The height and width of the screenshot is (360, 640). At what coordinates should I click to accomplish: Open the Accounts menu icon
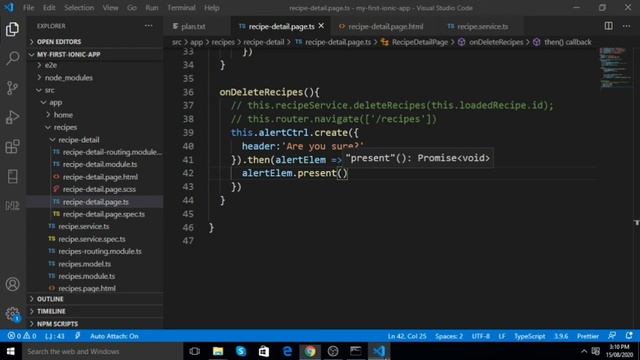coord(12,284)
